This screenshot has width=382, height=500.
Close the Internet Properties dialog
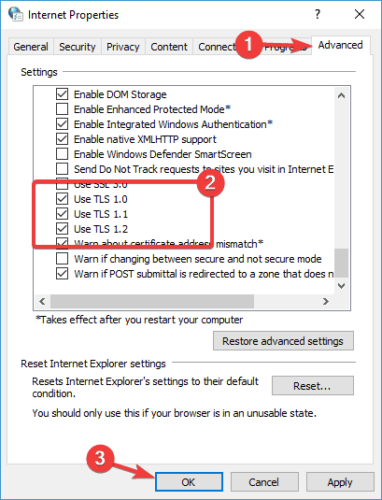coord(359,14)
